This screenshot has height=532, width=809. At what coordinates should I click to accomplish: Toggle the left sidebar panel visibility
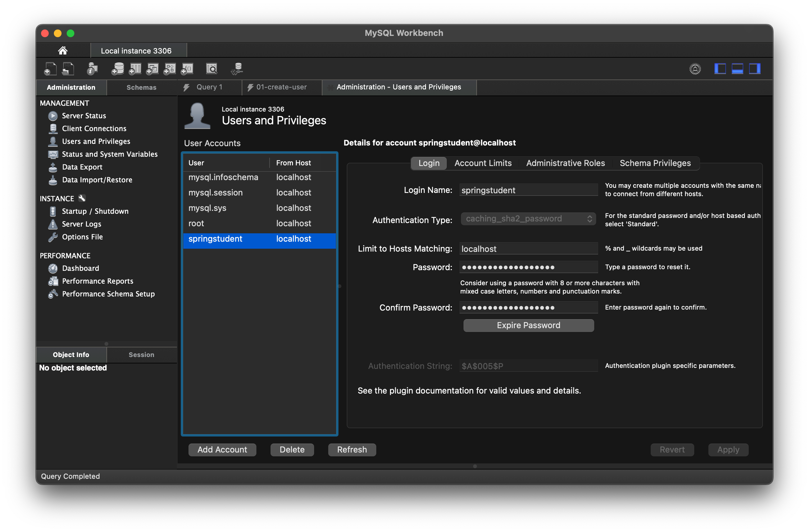pyautogui.click(x=720, y=69)
